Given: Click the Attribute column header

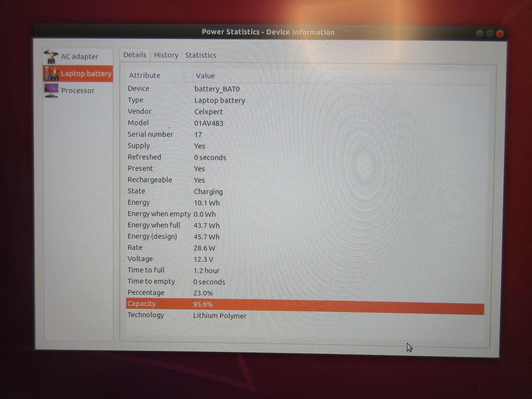Looking at the screenshot, I should tap(145, 75).
